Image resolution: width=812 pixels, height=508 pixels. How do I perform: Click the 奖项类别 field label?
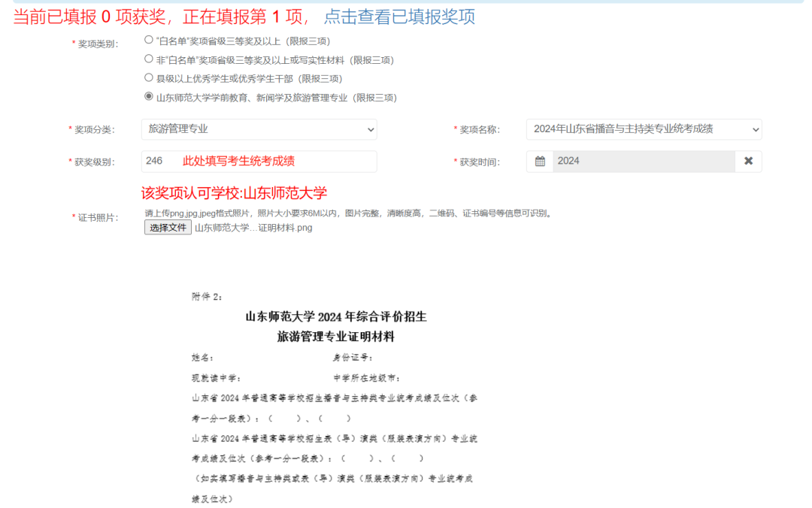(98, 44)
